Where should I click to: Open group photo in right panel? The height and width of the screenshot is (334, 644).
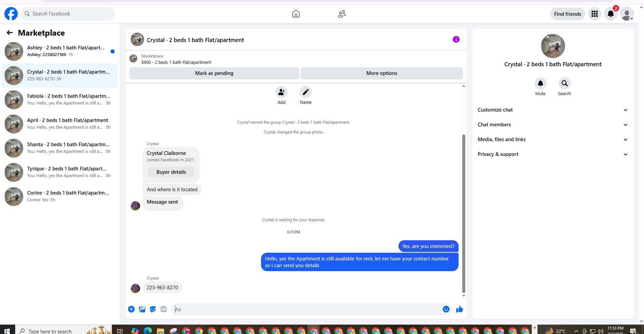553,46
